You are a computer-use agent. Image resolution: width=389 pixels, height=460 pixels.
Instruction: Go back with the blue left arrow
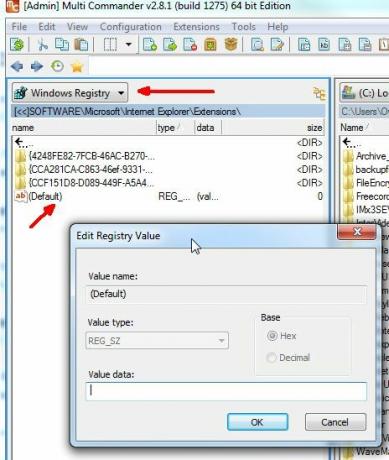pos(17,66)
